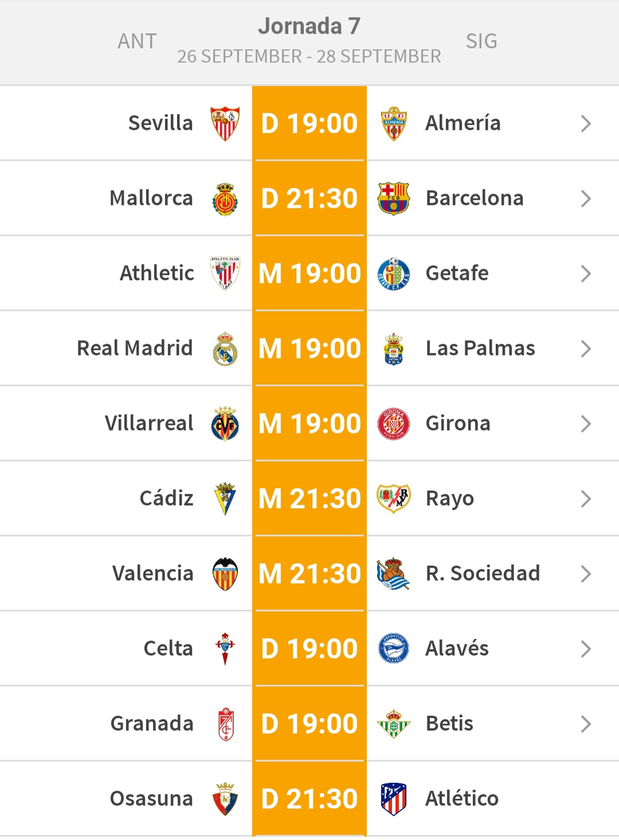
Task: Click the Real Madrid crest
Action: 225,348
